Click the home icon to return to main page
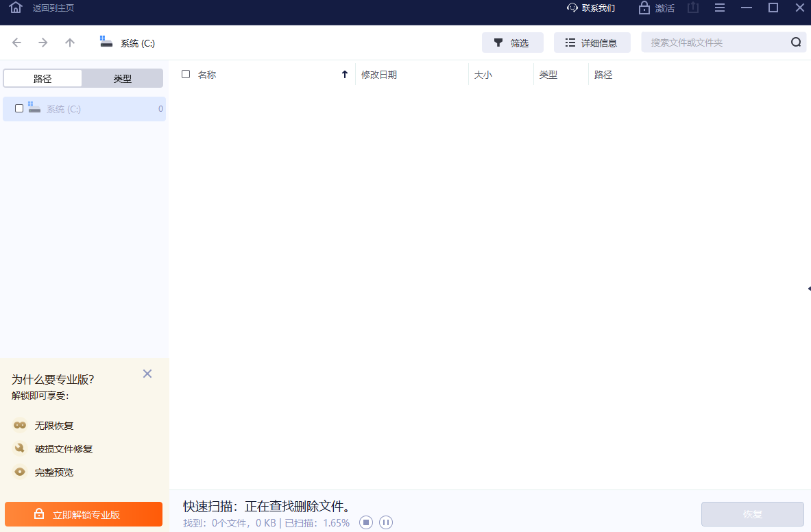The width and height of the screenshot is (811, 532). tap(16, 8)
